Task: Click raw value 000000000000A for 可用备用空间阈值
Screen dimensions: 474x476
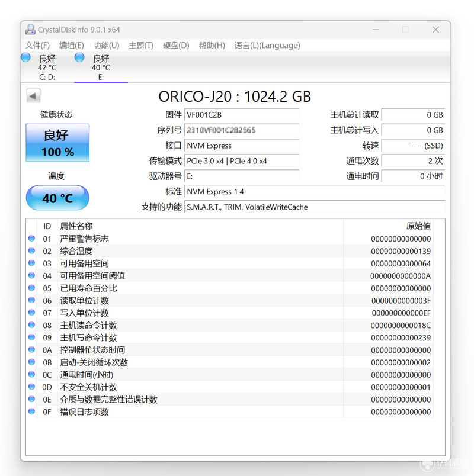Action: [x=401, y=276]
